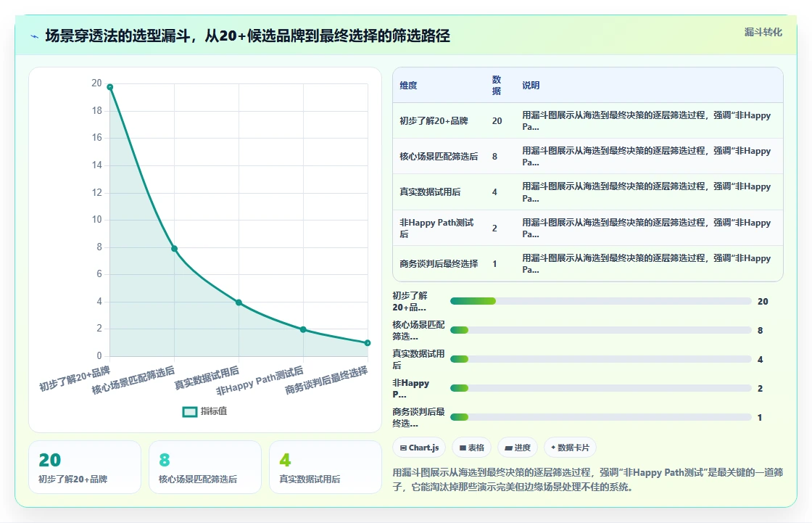Select table cell 核心场景匹配筛选后

click(x=439, y=157)
